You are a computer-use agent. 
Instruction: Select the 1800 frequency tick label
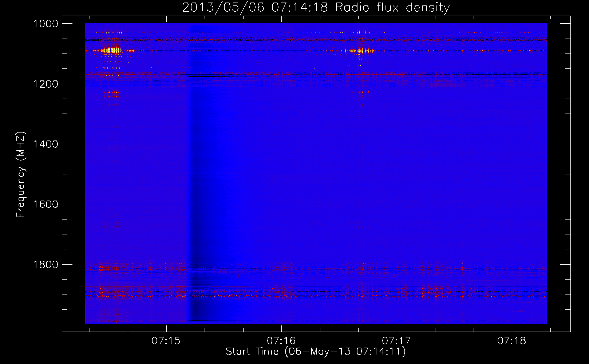46,264
